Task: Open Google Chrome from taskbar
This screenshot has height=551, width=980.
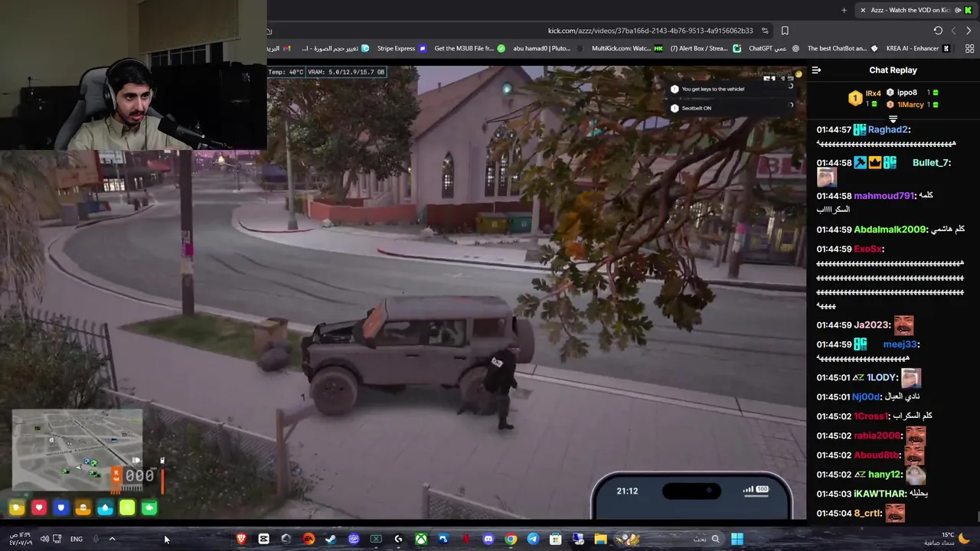Action: click(511, 539)
